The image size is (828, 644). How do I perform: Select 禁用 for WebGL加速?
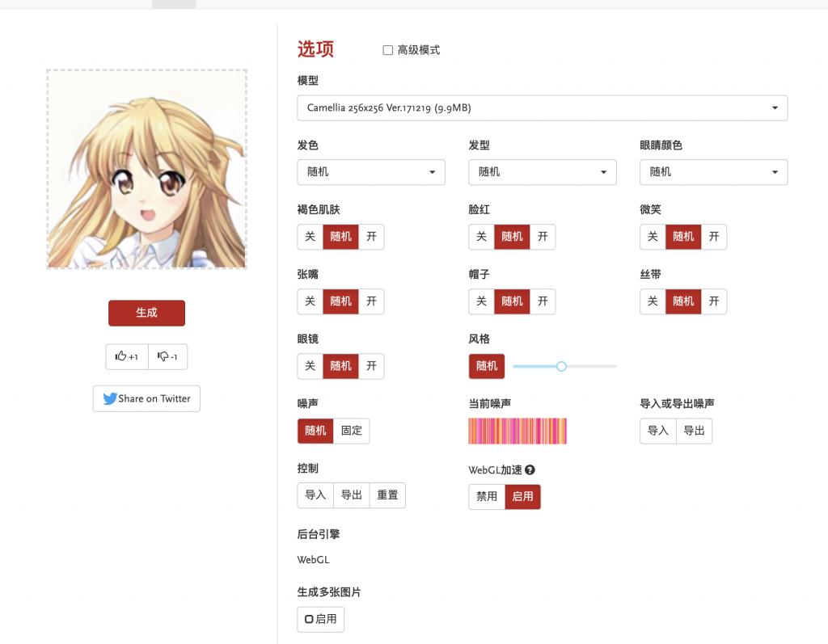[x=487, y=496]
